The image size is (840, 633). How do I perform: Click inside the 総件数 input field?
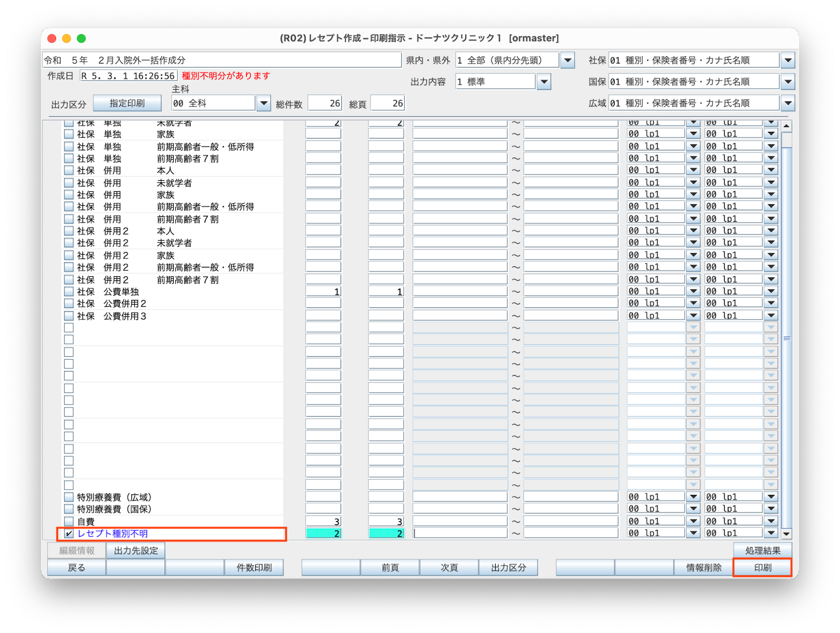click(324, 102)
